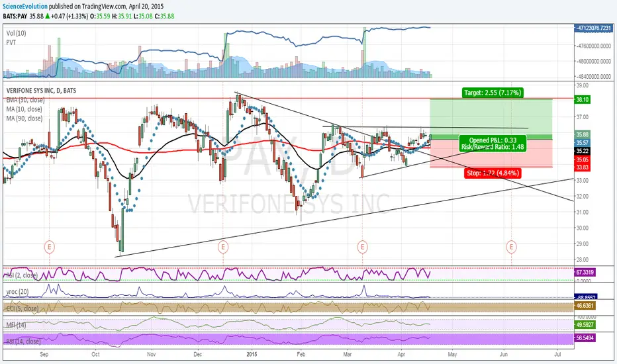
Task: Click the MA (10, close) legend
Action: 24,109
